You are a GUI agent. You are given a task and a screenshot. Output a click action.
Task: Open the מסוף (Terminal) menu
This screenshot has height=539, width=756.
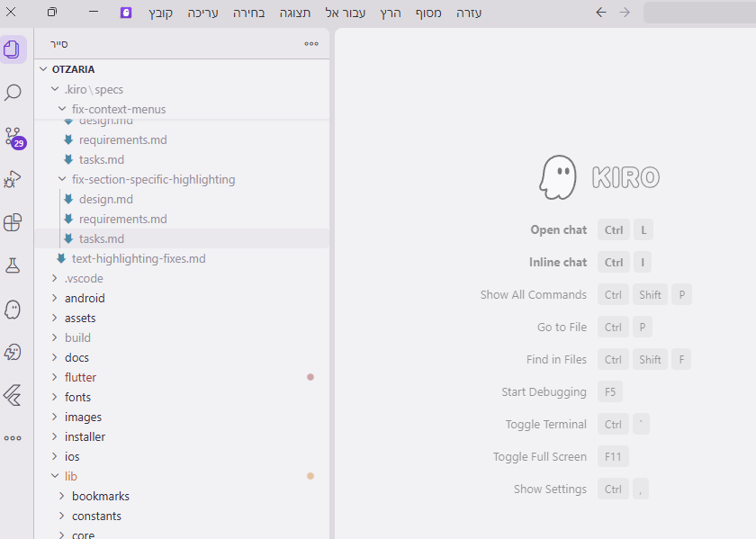click(428, 13)
